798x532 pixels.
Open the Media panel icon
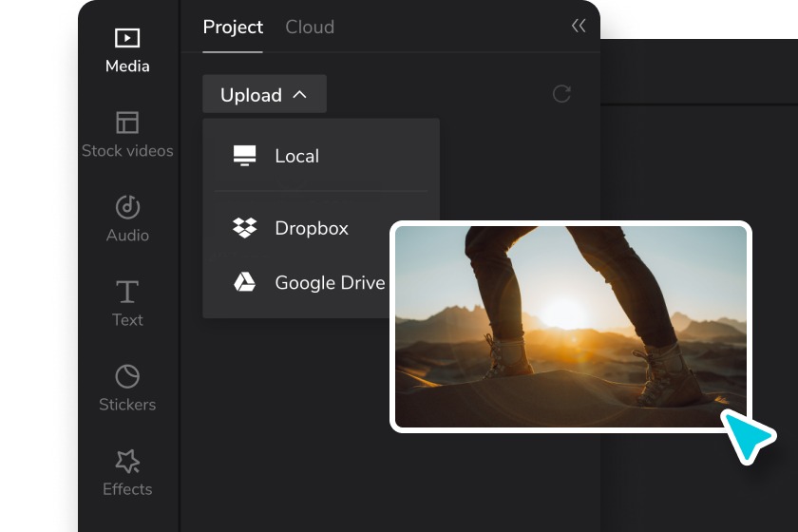click(127, 38)
